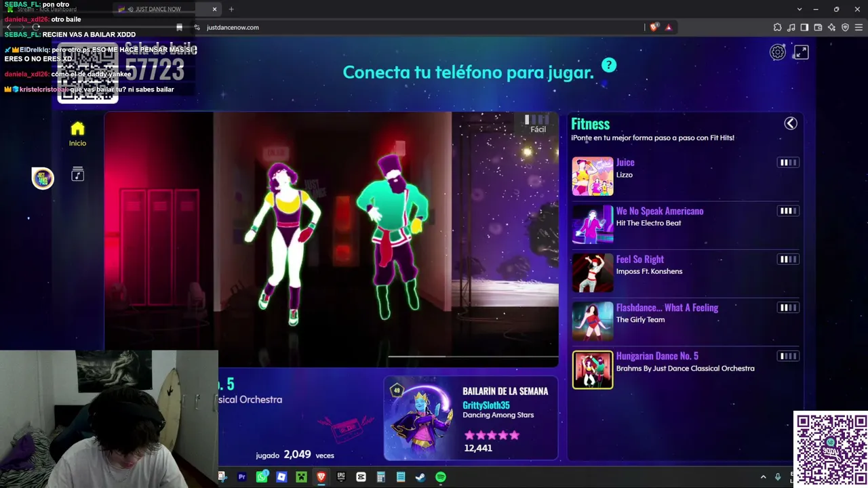Reload the page in browser

click(37, 27)
